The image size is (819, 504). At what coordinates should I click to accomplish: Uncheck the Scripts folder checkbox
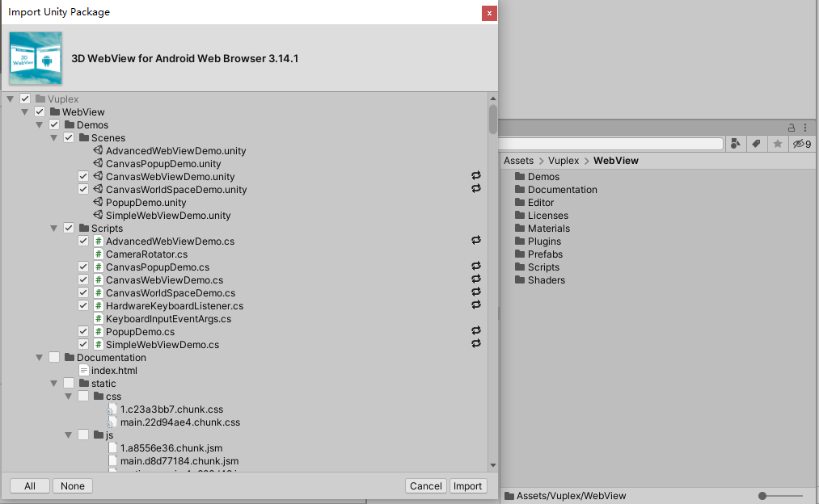[69, 228]
